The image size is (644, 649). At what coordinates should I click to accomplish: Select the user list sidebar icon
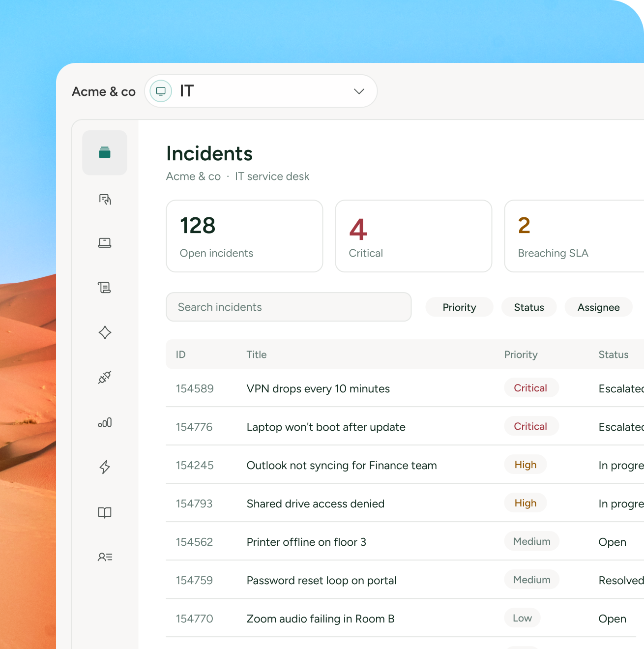pos(105,557)
